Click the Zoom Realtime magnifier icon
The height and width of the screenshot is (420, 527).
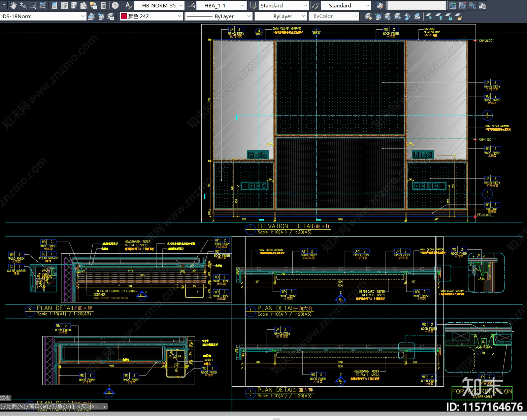23,5
